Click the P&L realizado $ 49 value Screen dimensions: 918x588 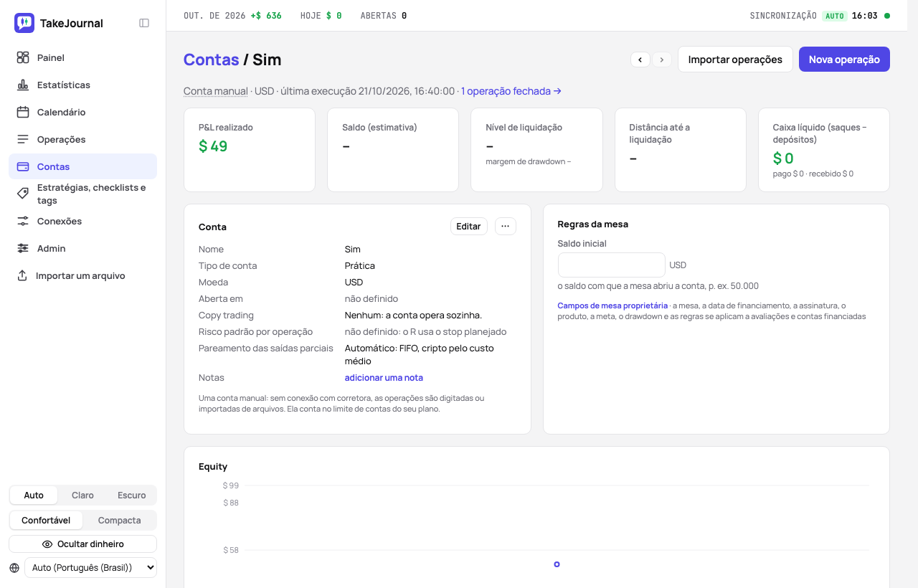(x=213, y=146)
